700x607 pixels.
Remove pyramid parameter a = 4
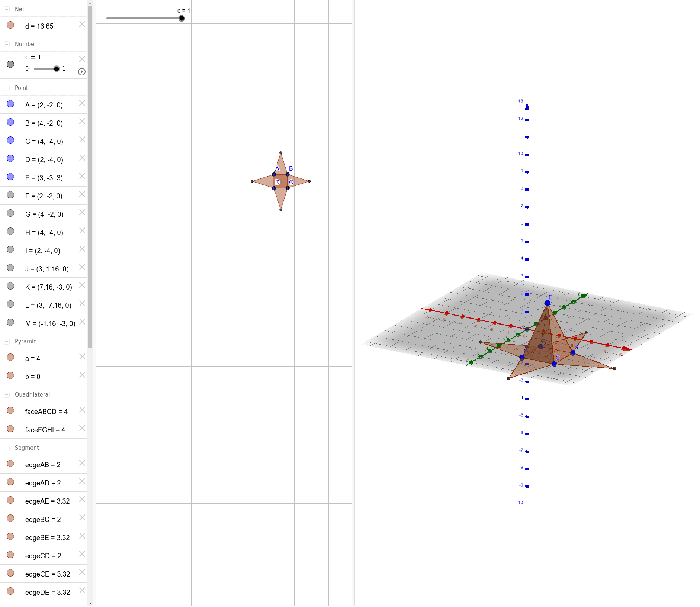[82, 357]
